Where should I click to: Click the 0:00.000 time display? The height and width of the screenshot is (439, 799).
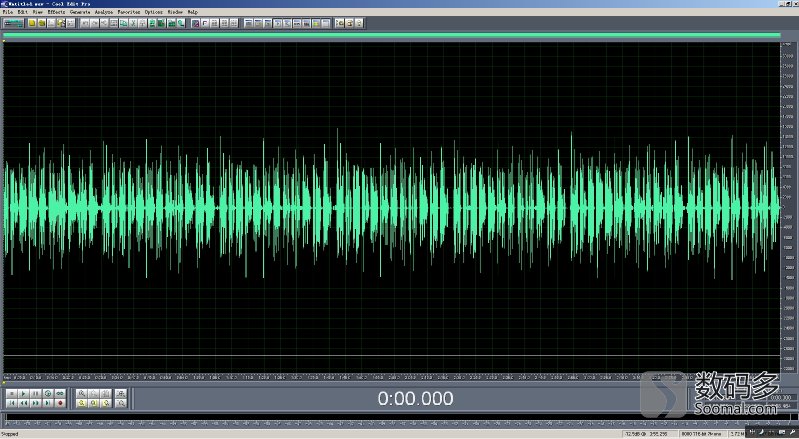pyautogui.click(x=415, y=399)
